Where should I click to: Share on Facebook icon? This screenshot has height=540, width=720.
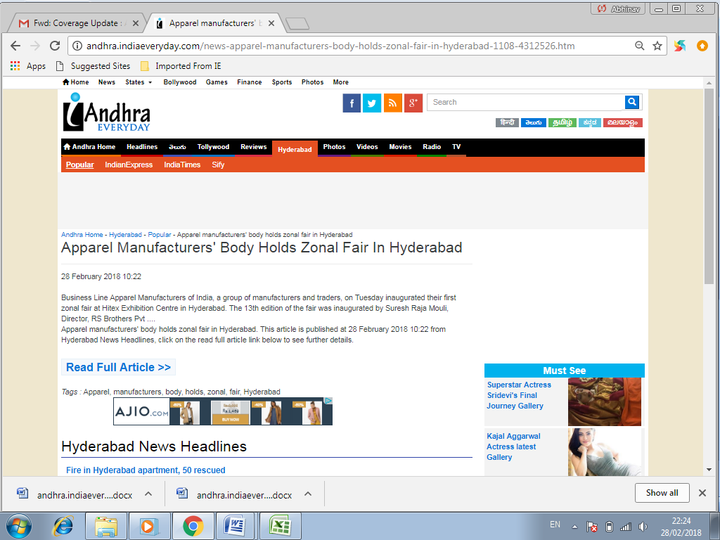coord(352,103)
